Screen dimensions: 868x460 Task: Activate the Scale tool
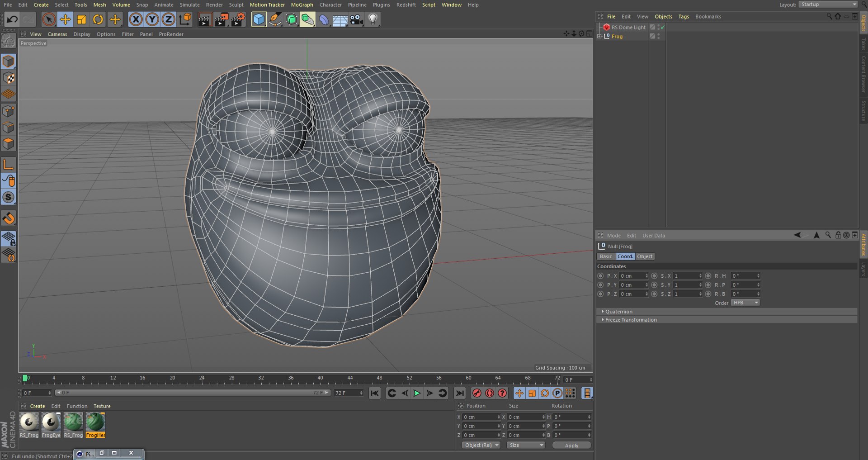[x=81, y=19]
